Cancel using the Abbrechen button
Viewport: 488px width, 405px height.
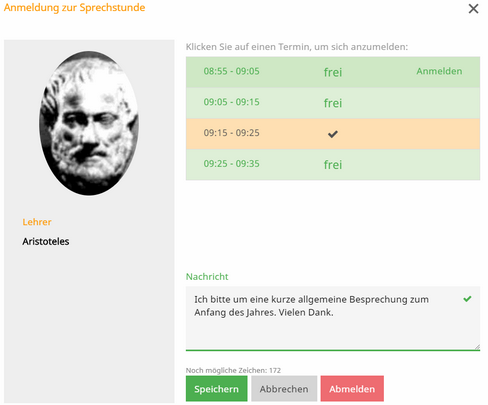tap(284, 389)
